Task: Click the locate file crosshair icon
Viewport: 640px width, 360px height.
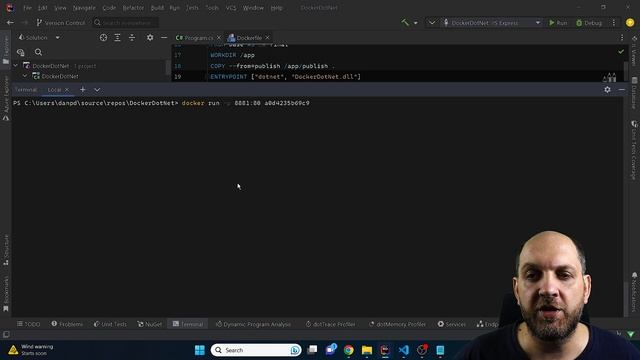Action: (x=103, y=38)
